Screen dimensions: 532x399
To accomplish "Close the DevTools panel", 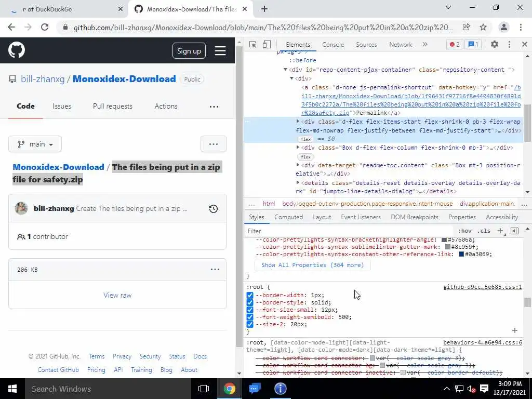I will (525, 44).
